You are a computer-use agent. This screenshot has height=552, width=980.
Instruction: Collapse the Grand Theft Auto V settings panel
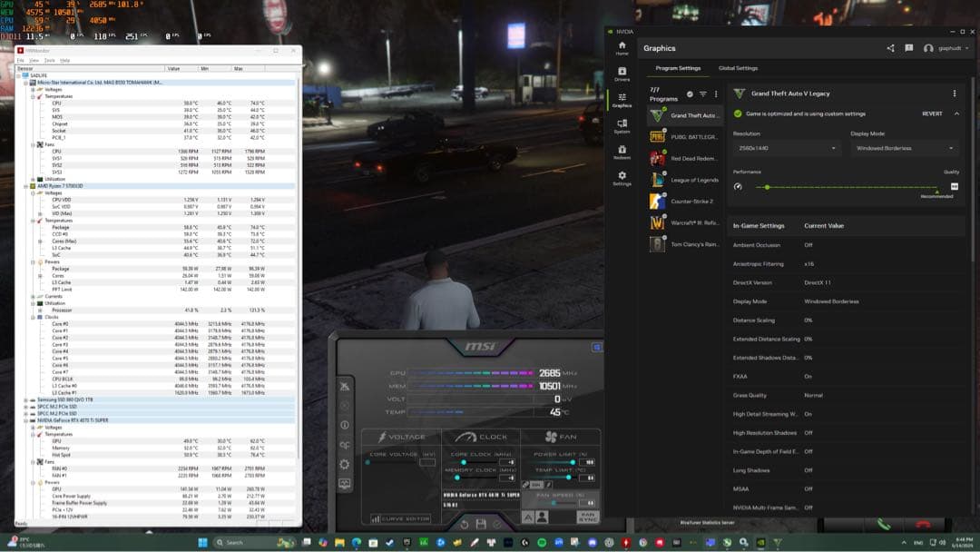point(956,113)
